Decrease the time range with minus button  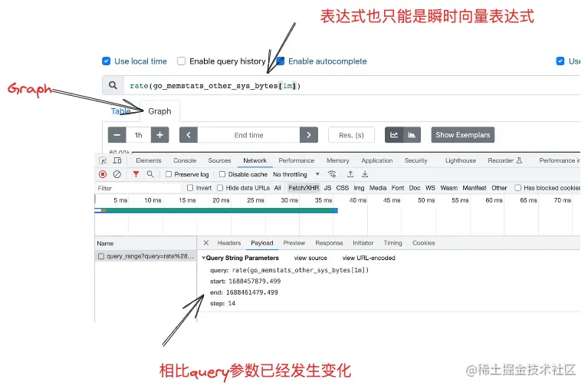tap(117, 135)
